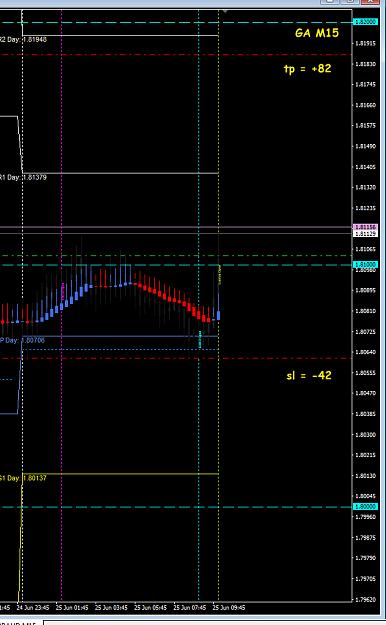This screenshot has height=625, width=386.
Task: Select the latest blue candle near 09:45
Action: click(x=219, y=315)
